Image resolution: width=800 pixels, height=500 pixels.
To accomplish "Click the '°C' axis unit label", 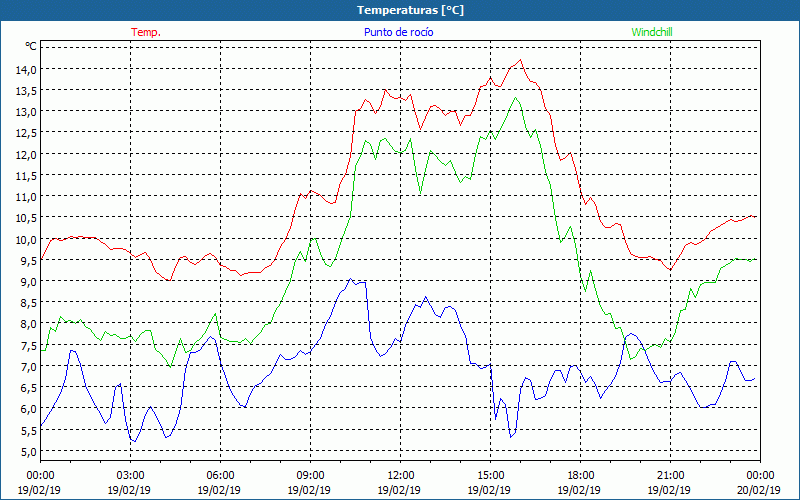I will click(x=31, y=46).
